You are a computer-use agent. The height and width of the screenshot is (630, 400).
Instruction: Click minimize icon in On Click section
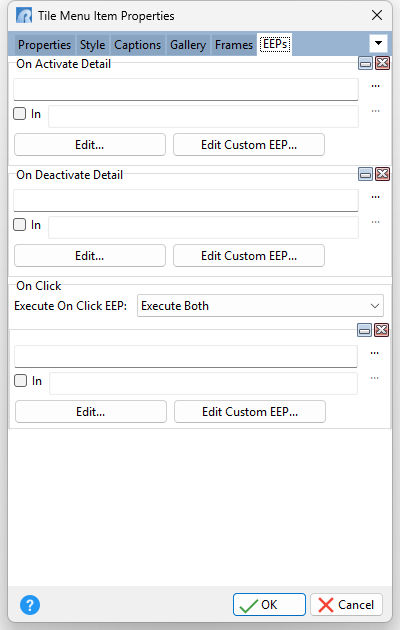tap(364, 330)
